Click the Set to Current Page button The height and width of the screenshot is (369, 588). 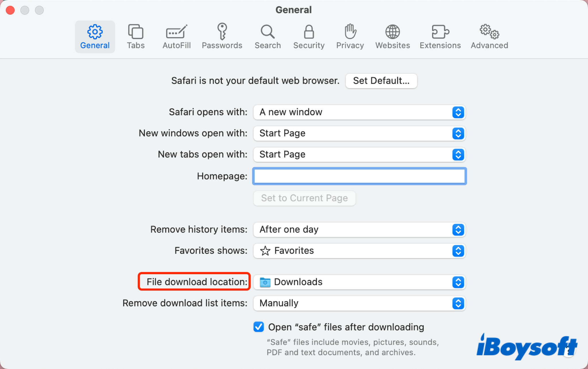305,198
